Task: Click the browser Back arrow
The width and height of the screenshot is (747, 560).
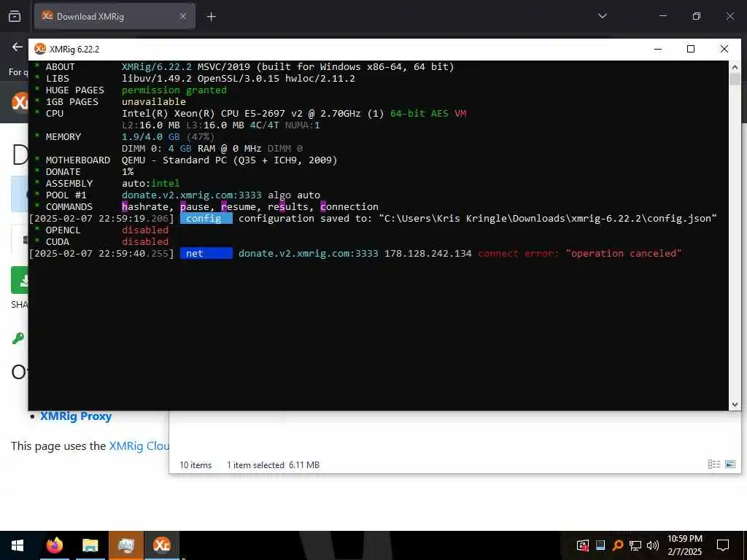Action: coord(18,47)
